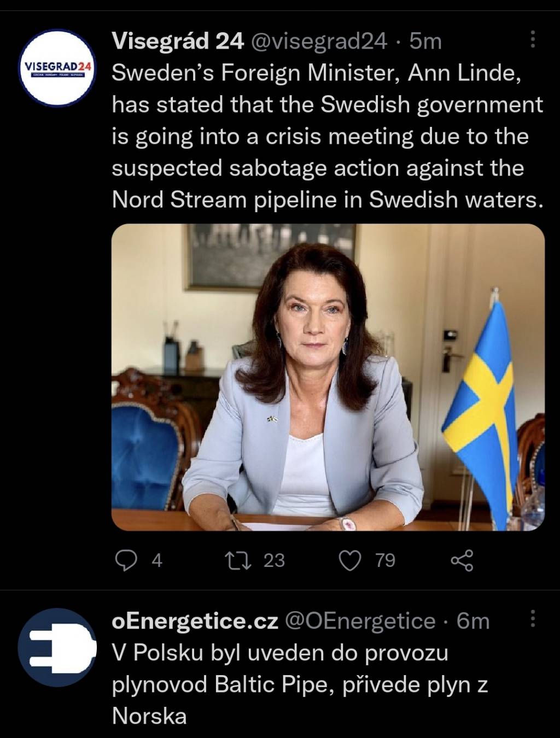Image resolution: width=560 pixels, height=738 pixels.
Task: Click the Visegrád 24 display name
Action: 178,41
